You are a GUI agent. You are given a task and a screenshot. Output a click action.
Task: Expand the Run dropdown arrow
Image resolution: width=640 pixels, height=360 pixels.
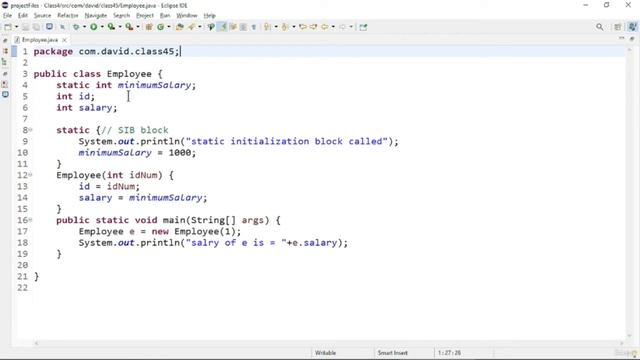(102, 27)
